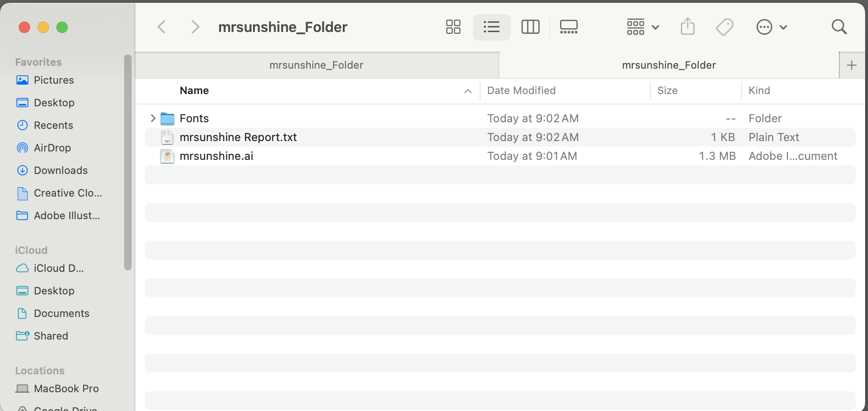Open Downloads in the sidebar
Viewport: 868px width, 411px height.
pyautogui.click(x=61, y=170)
